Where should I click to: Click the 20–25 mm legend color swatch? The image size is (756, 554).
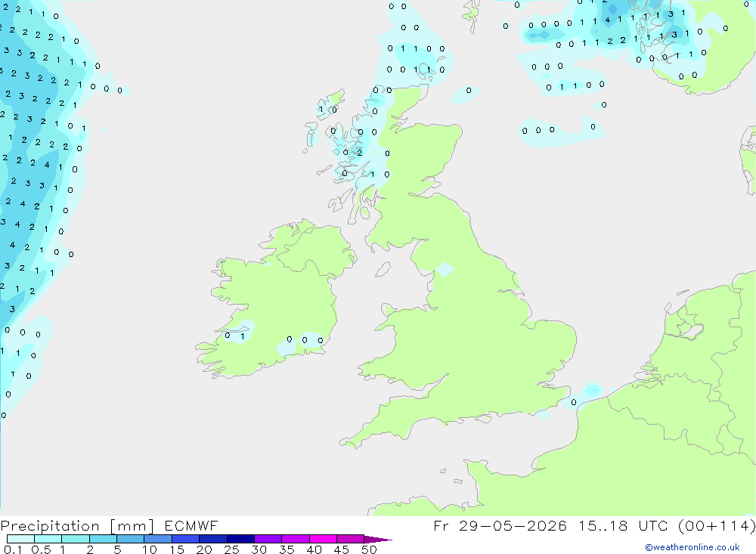point(212,539)
